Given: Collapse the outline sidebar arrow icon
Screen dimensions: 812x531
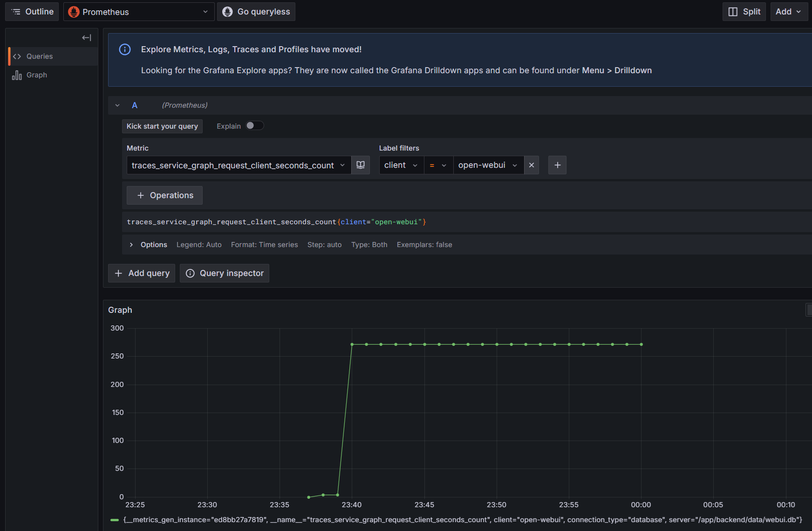Looking at the screenshot, I should pyautogui.click(x=87, y=38).
